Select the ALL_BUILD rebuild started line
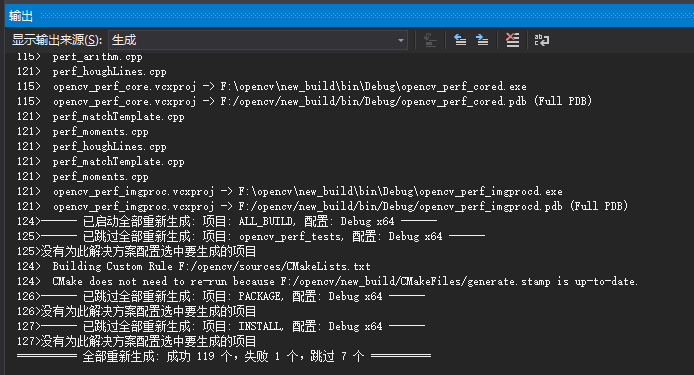This screenshot has width=694, height=375. point(227,221)
